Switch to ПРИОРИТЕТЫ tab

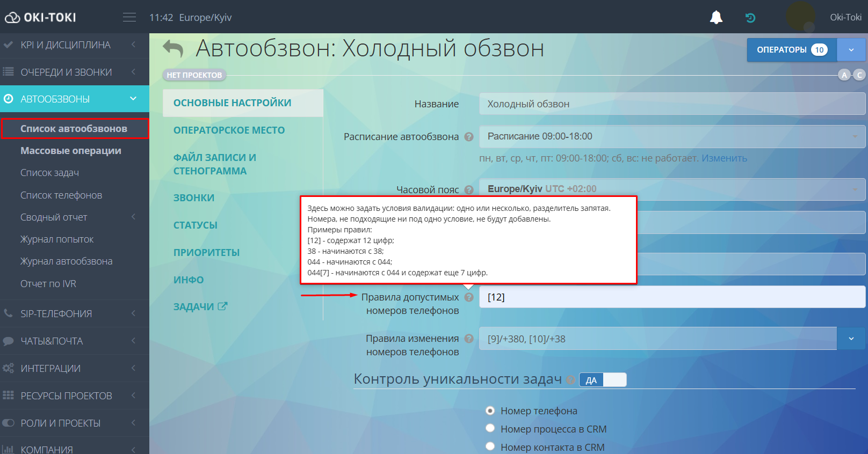pyautogui.click(x=206, y=253)
